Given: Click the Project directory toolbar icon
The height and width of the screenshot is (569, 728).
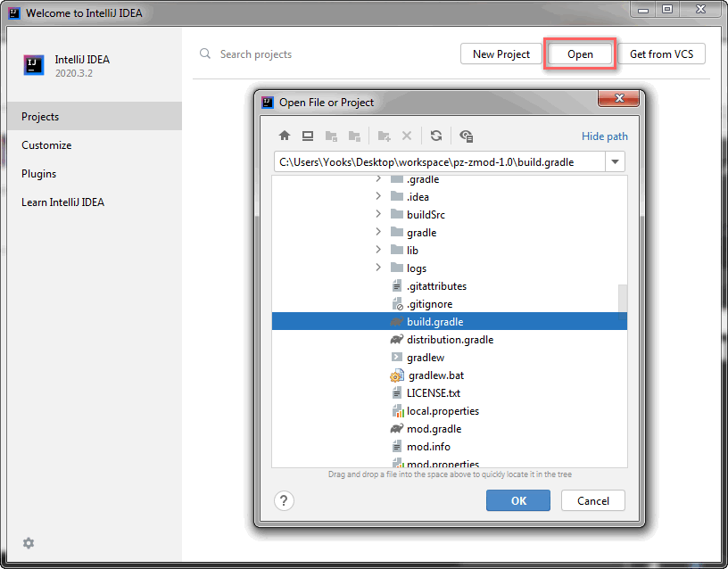Looking at the screenshot, I should [x=331, y=136].
